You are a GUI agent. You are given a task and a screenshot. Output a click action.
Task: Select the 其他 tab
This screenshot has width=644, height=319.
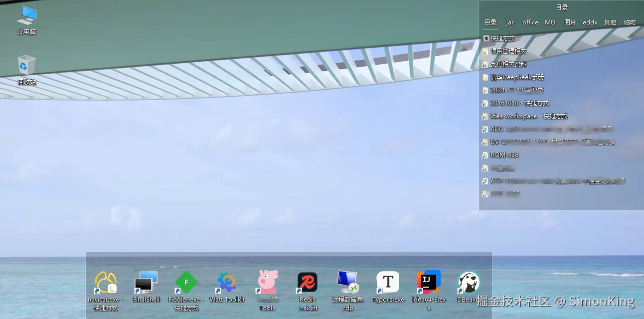[610, 22]
